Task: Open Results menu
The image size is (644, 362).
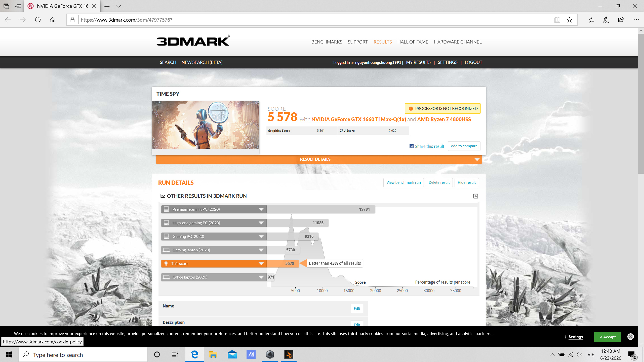Action: pyautogui.click(x=382, y=42)
